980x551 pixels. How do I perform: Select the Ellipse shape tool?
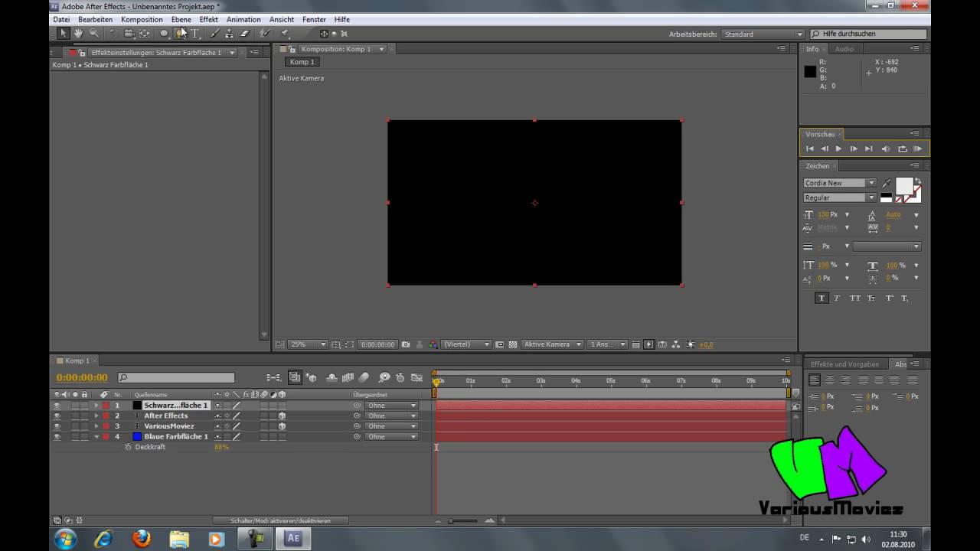click(x=164, y=34)
